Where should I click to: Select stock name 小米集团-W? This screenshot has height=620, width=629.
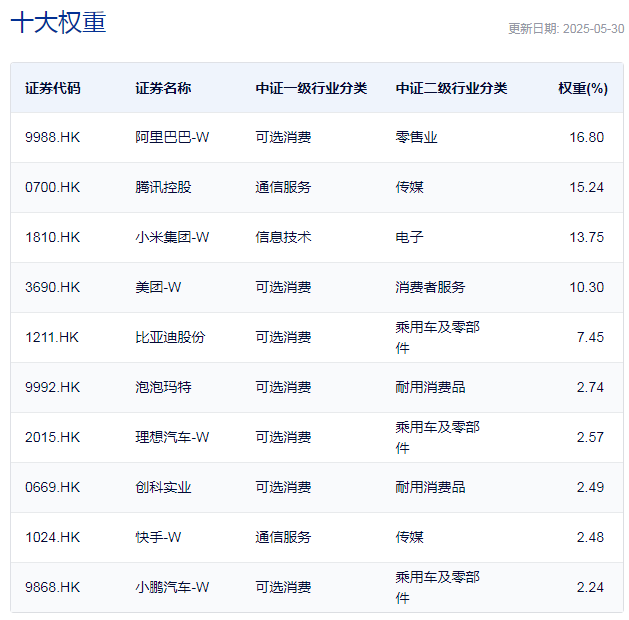(172, 237)
